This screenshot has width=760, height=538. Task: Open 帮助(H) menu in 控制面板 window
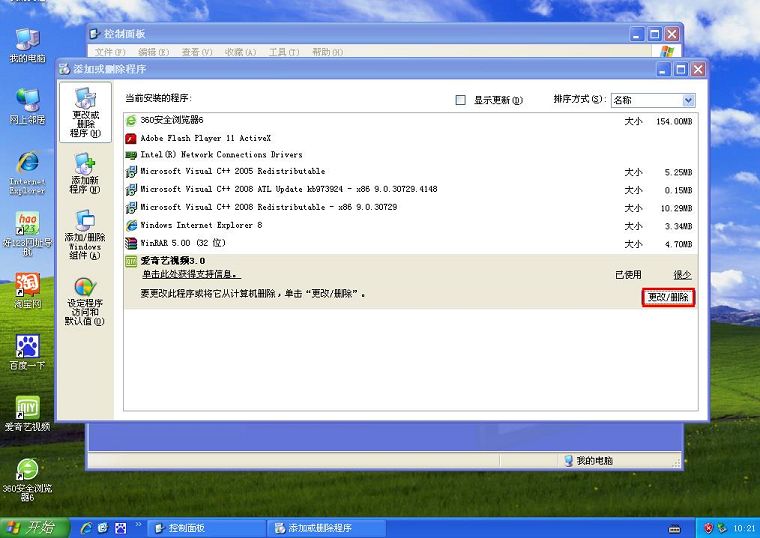pos(328,52)
